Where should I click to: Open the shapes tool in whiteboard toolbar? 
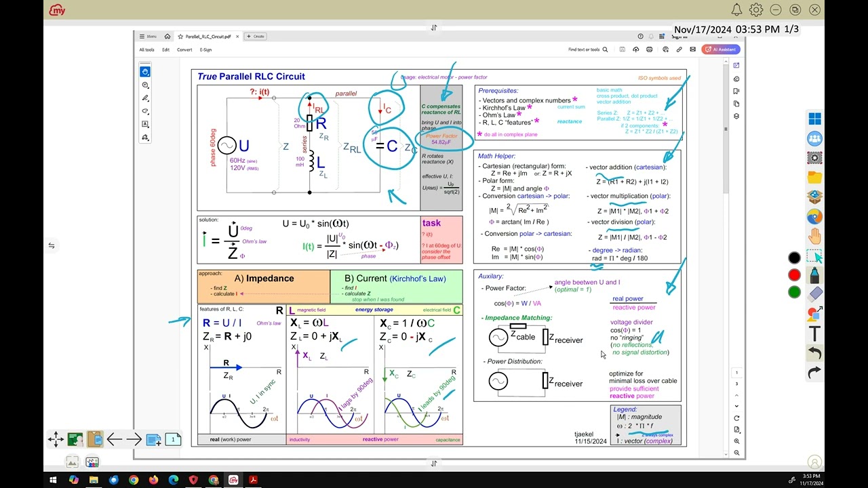(x=814, y=314)
